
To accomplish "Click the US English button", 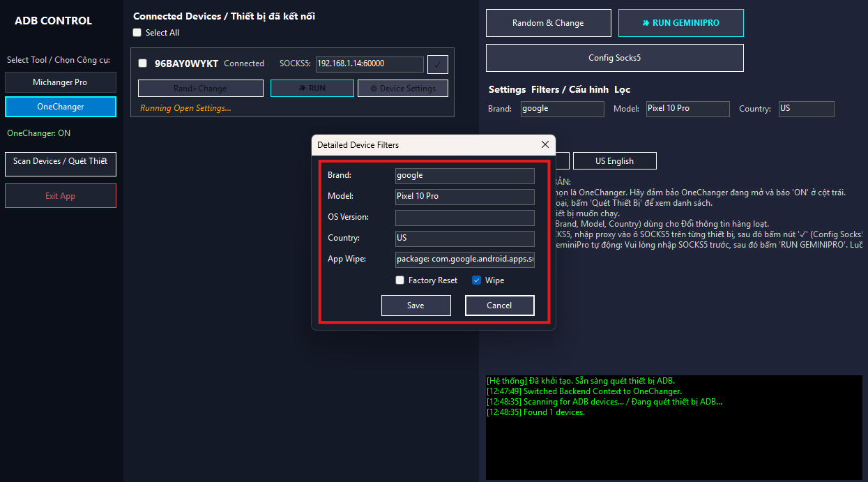I will [x=614, y=161].
